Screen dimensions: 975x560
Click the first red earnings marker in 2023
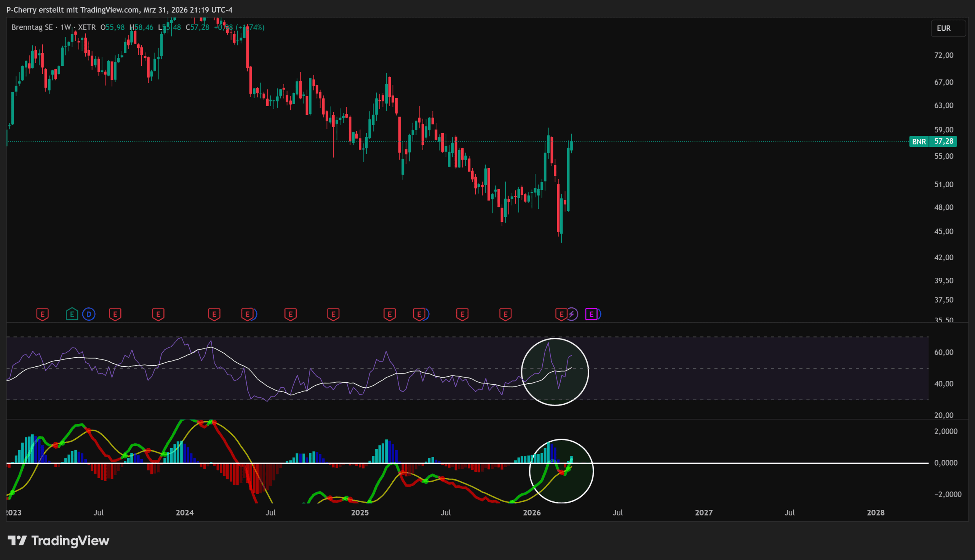click(42, 314)
